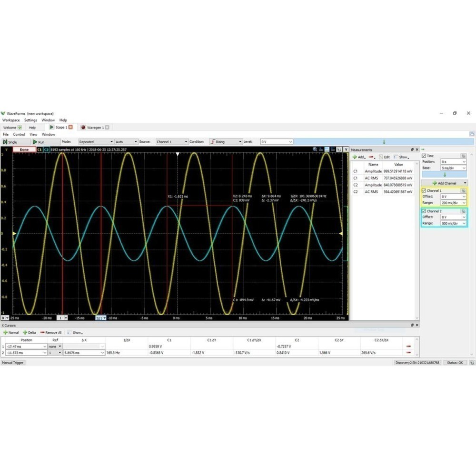This screenshot has width=476, height=476.
Task: Uncheck the Time checkbox
Action: pos(424,156)
